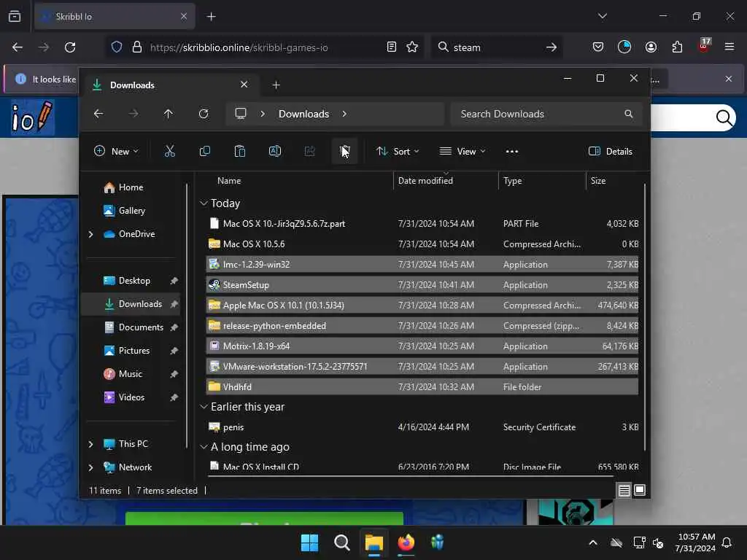Open Pictures in the navigation pane

pyautogui.click(x=127, y=351)
